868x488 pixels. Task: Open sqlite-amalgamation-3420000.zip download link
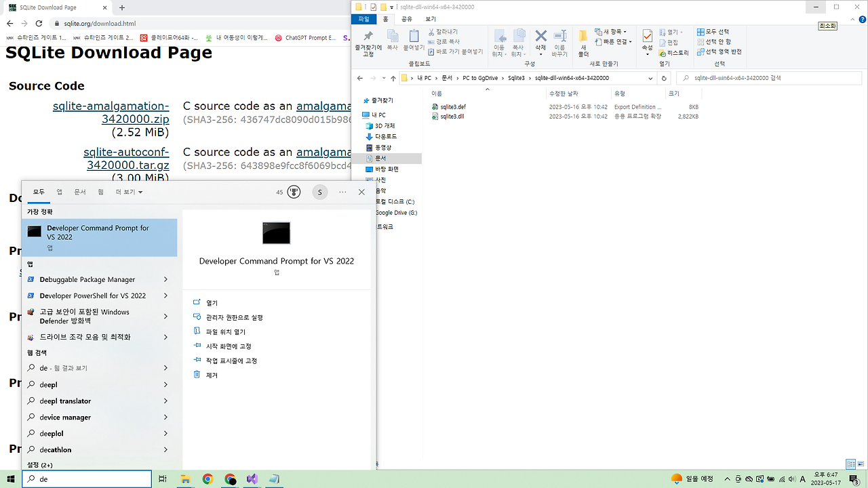(x=111, y=113)
